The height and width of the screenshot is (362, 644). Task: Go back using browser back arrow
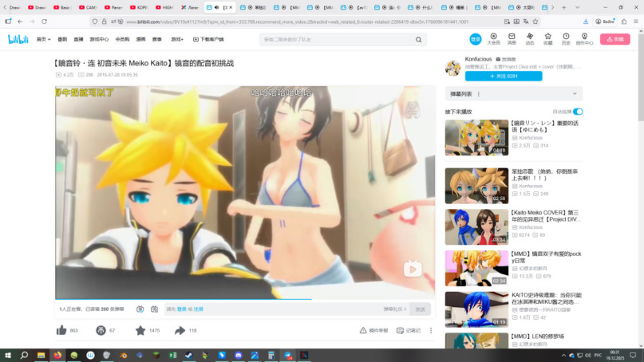(20, 22)
